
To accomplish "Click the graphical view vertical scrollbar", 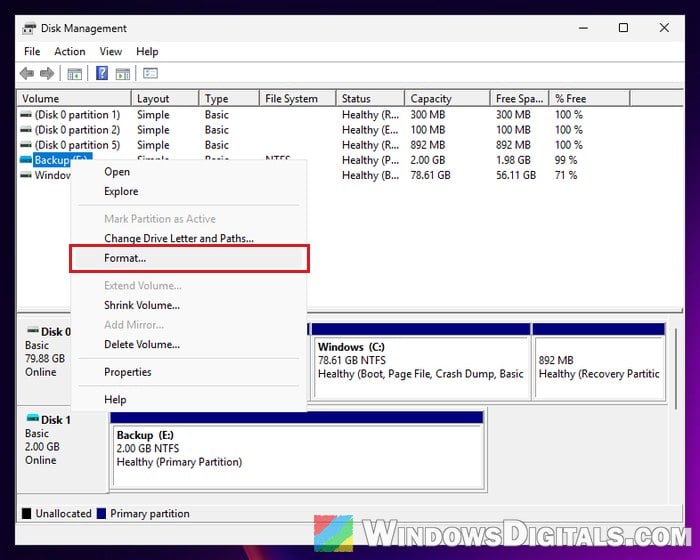I will [x=676, y=368].
